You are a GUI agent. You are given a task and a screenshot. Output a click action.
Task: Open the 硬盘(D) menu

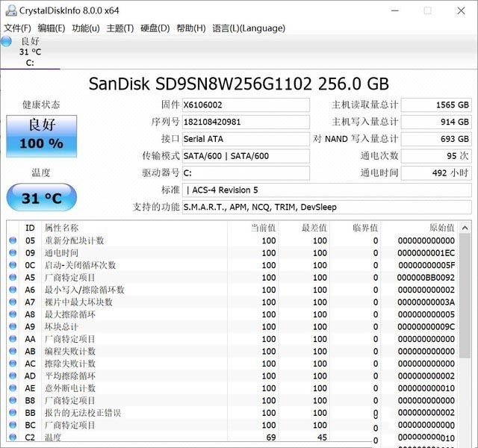pos(155,28)
